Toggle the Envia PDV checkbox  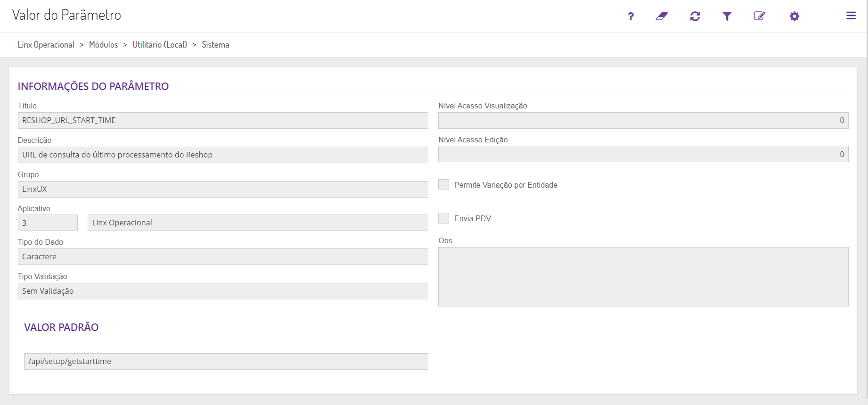[x=444, y=218]
